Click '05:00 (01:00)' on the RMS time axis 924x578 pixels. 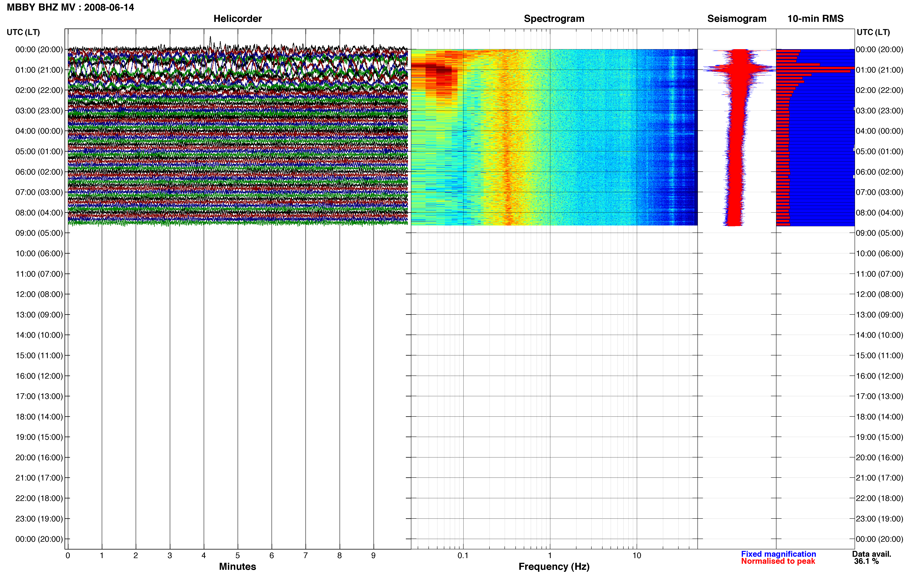click(x=880, y=151)
